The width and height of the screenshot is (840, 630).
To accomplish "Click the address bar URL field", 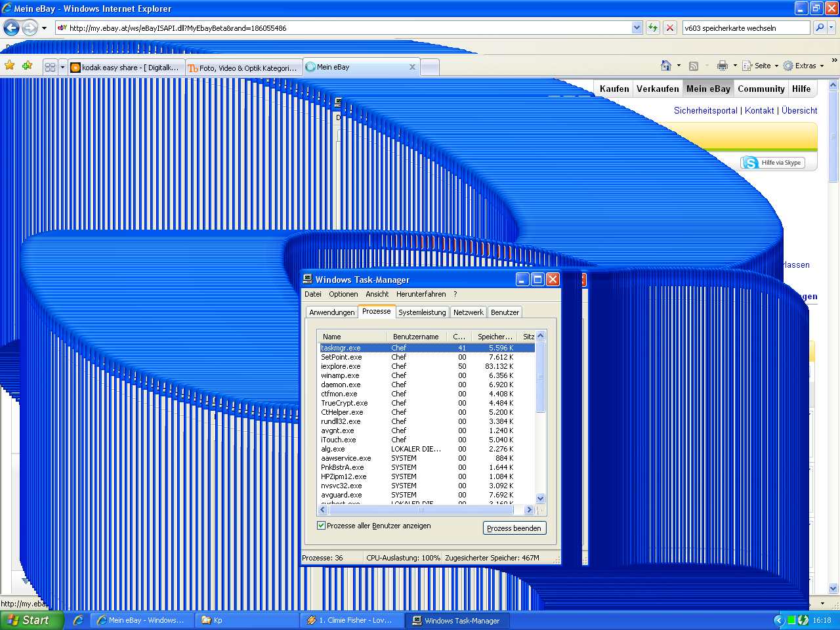I will (x=343, y=28).
